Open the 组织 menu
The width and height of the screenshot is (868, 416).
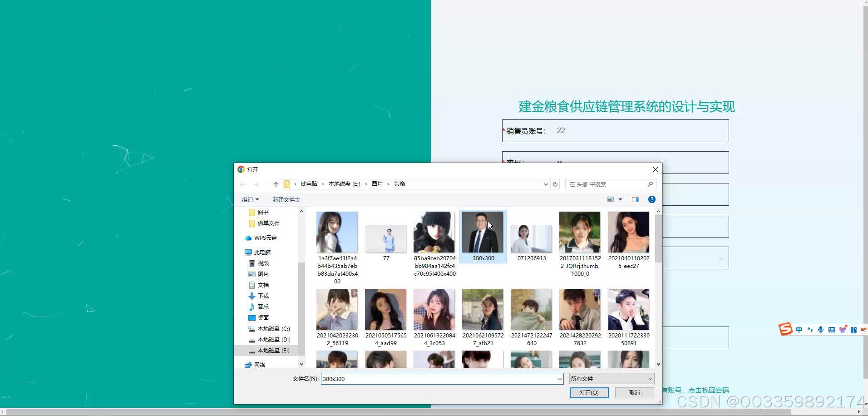[250, 199]
